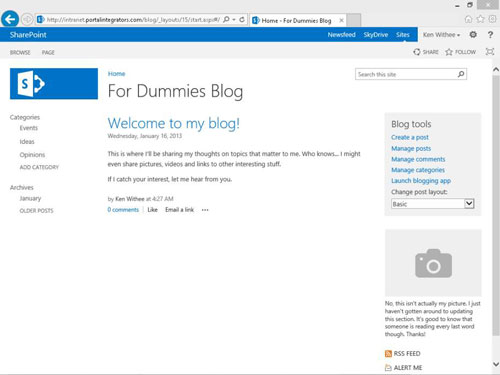500x375 pixels.
Task: Open the post ellipsis more options
Action: [x=205, y=210]
